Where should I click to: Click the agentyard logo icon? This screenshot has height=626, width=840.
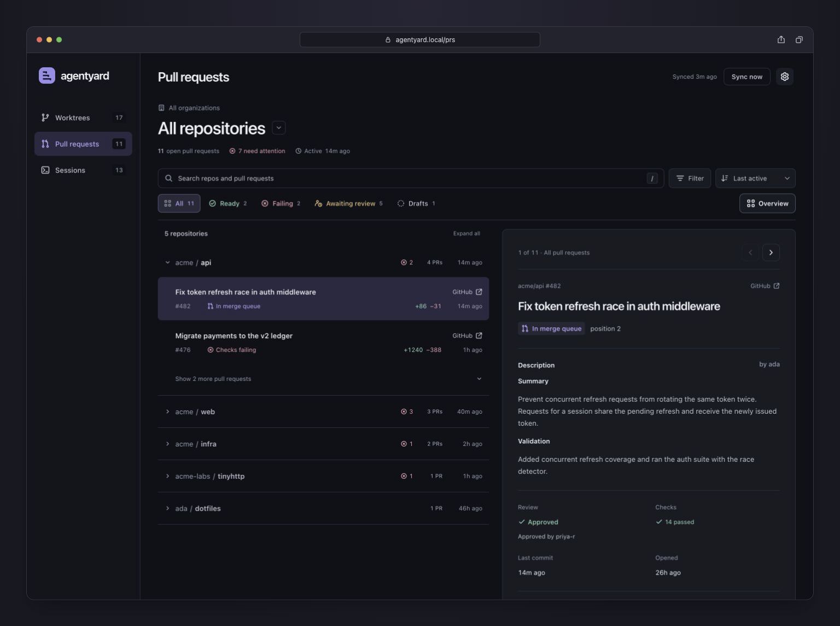click(47, 76)
